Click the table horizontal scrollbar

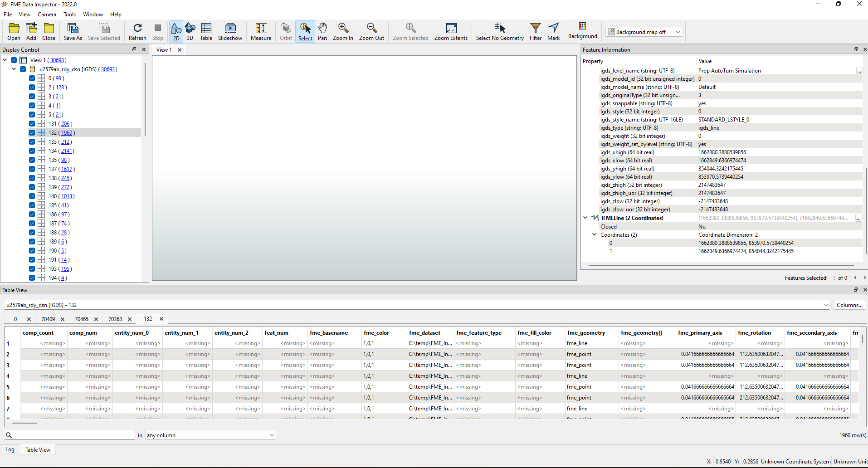[x=25, y=423]
